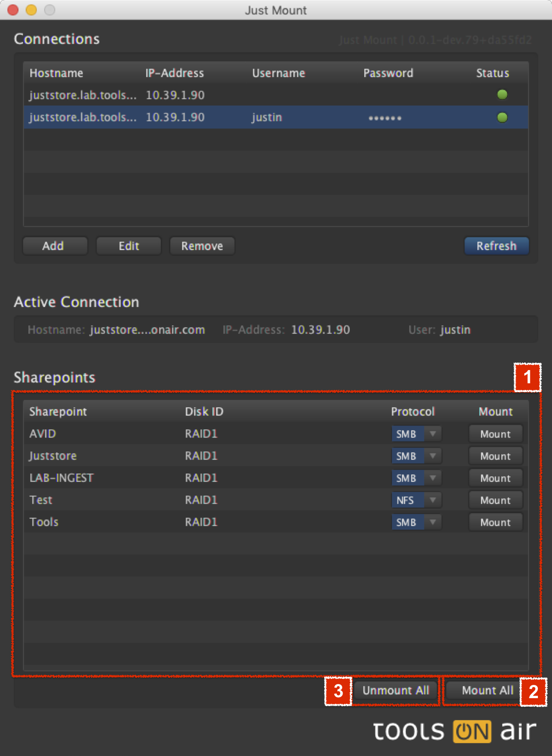This screenshot has width=552, height=756.
Task: Click the Unmount All button
Action: point(396,690)
